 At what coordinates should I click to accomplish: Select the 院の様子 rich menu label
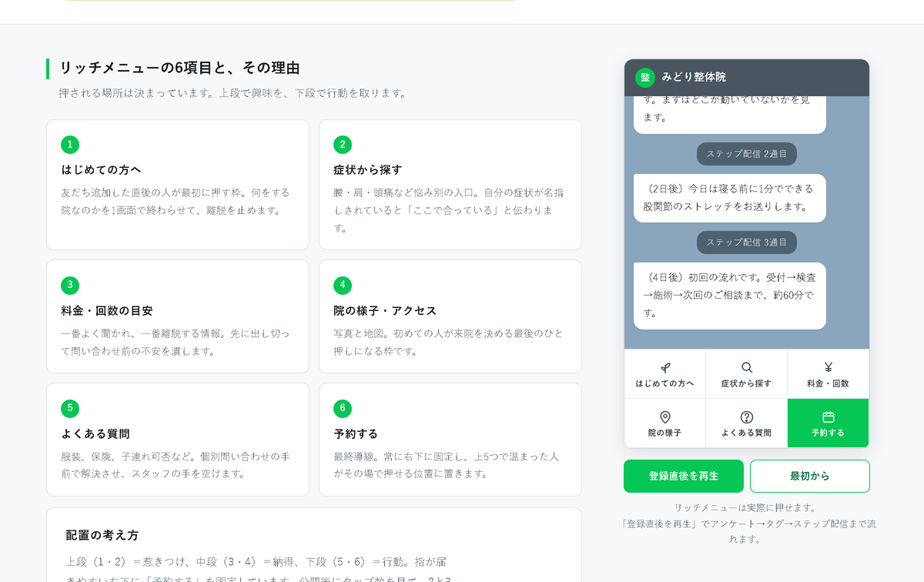(665, 433)
